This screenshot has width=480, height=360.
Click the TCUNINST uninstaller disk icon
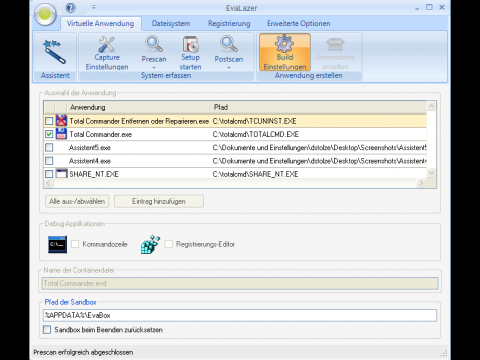[x=61, y=120]
